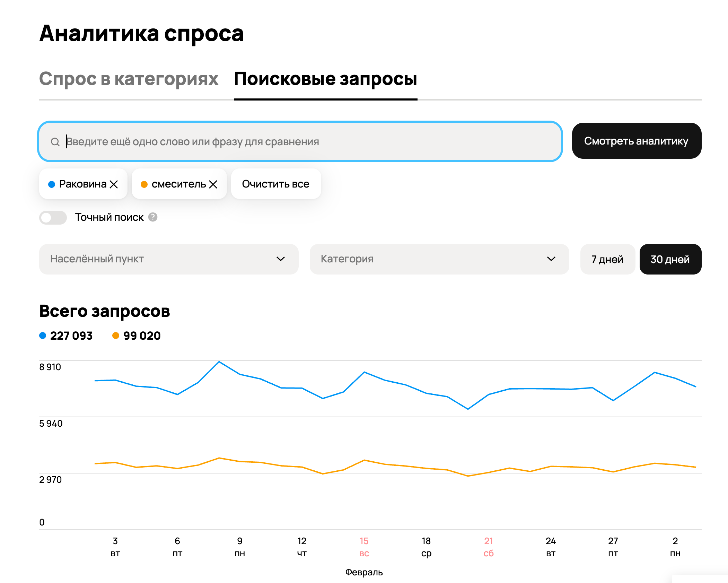Viewport: 728px width, 583px height.
Task: Click the magnifier icon in search field
Action: point(55,142)
